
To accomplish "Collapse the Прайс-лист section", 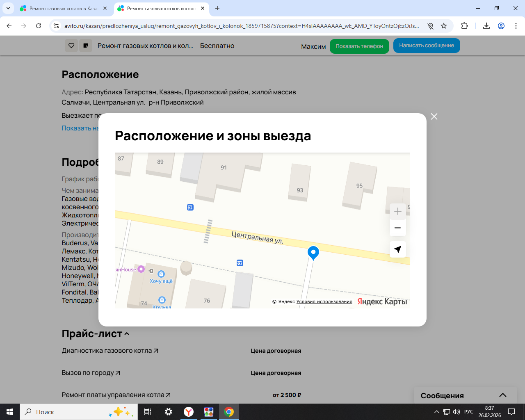I will coord(127,334).
